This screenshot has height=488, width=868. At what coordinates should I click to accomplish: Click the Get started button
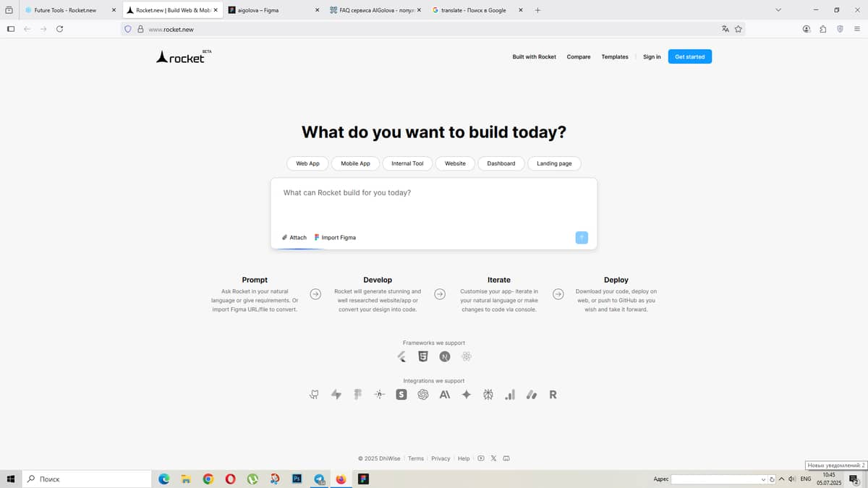click(x=689, y=56)
